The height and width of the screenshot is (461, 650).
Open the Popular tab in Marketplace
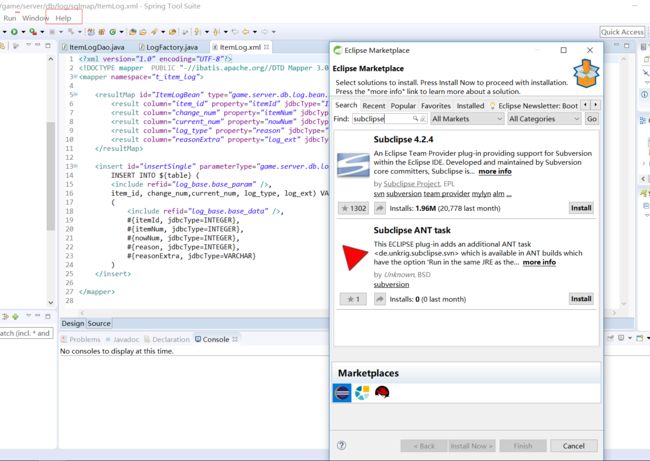(x=403, y=106)
